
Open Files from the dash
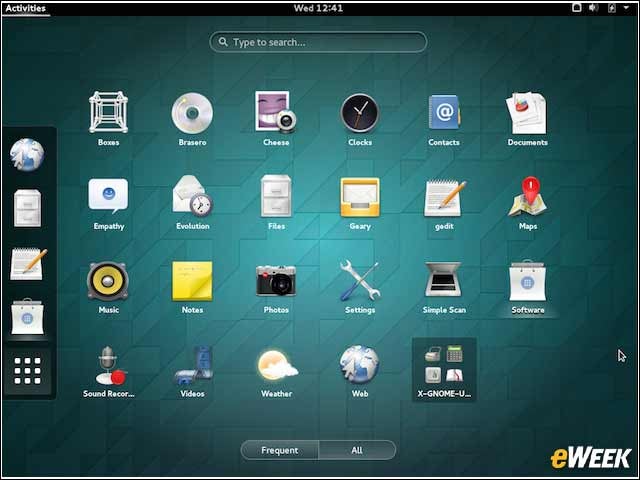[27, 208]
